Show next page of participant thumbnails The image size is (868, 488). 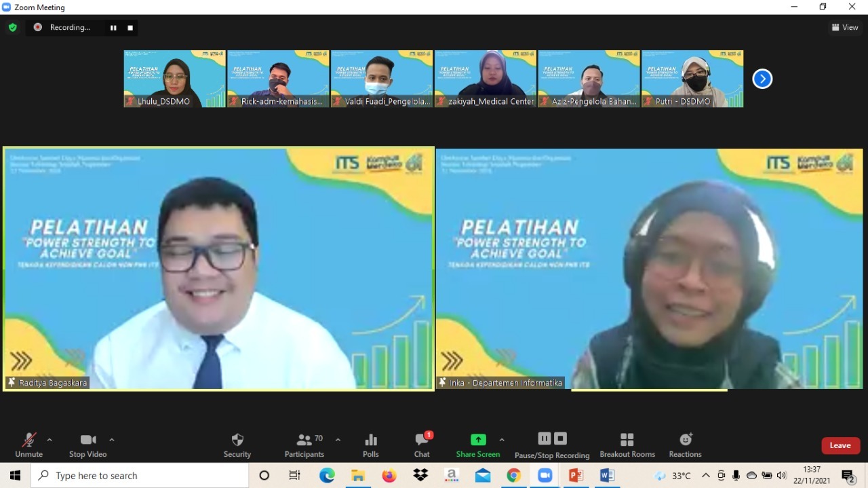pyautogui.click(x=762, y=79)
